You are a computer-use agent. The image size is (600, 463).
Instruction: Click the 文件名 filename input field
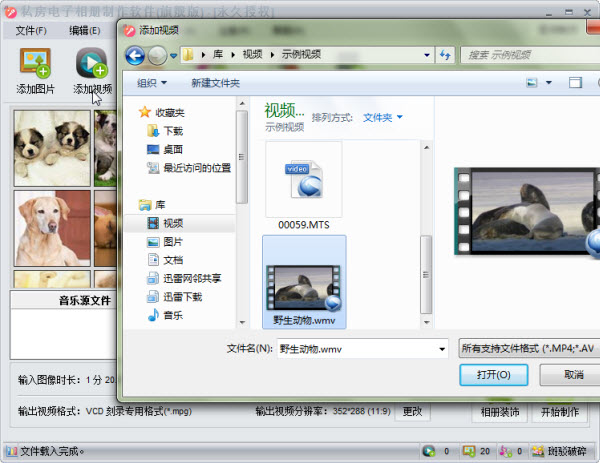362,349
